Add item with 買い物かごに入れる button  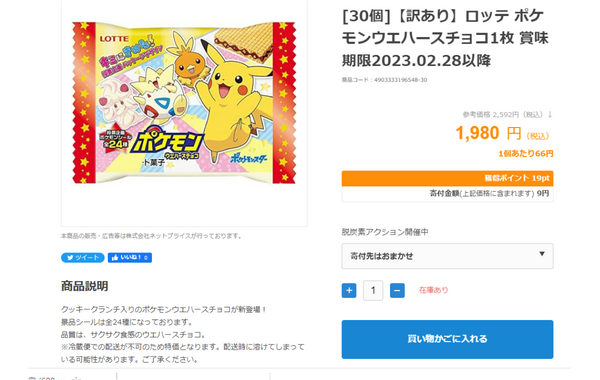pos(447,339)
